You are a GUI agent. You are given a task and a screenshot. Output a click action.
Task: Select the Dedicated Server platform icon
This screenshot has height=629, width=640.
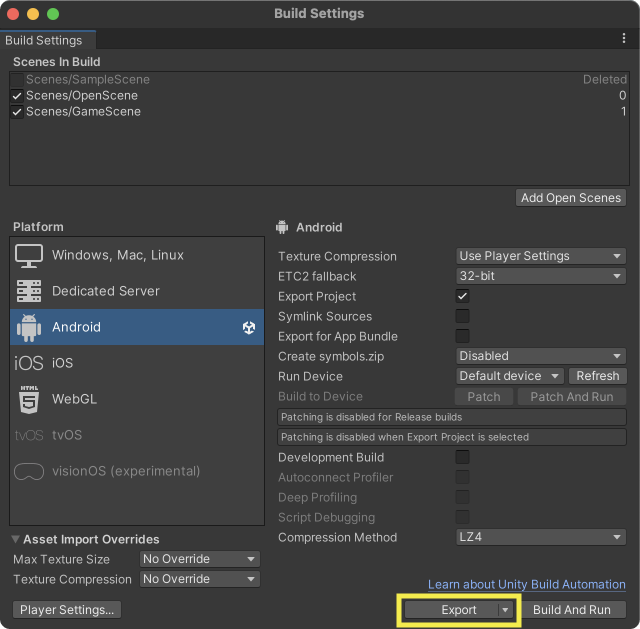29,291
